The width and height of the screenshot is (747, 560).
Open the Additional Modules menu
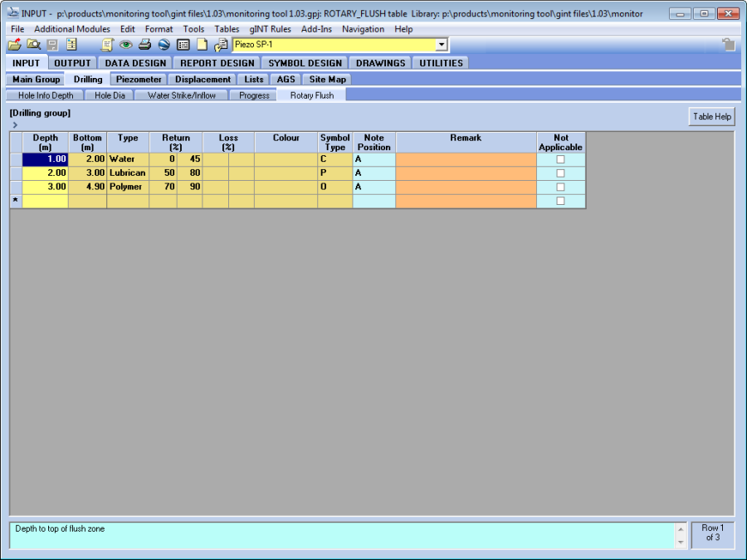tap(72, 29)
